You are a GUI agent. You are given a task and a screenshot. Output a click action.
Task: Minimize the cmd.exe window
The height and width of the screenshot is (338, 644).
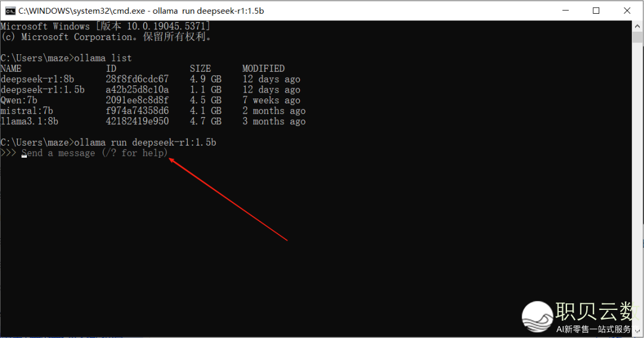(565, 11)
